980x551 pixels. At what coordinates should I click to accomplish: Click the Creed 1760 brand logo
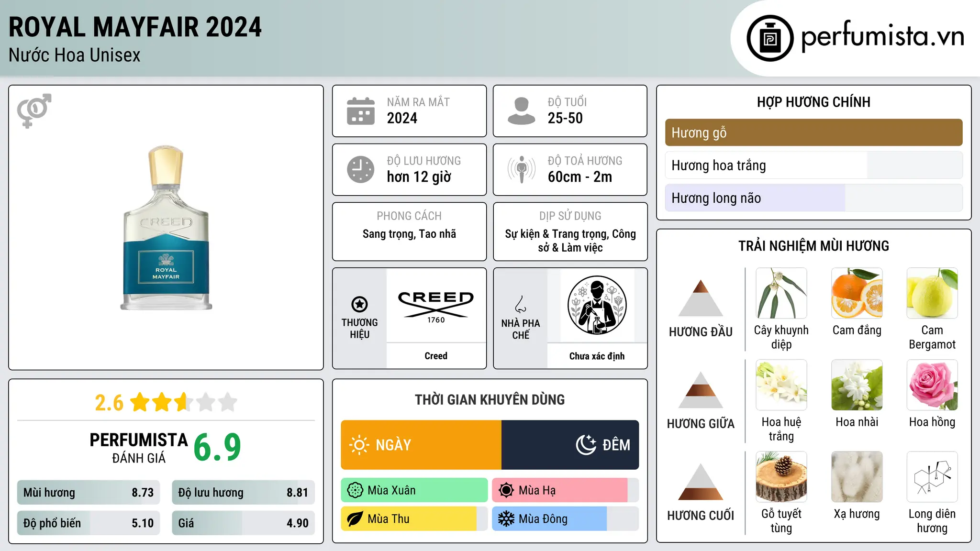pyautogui.click(x=436, y=307)
